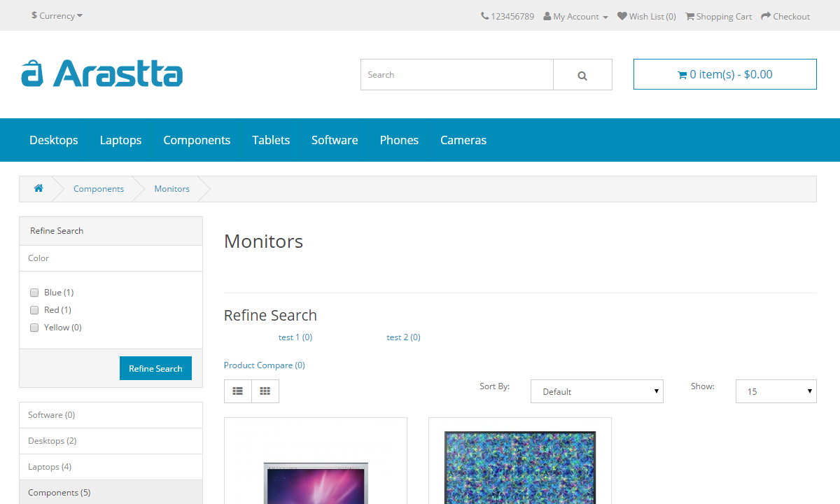Click the 0 item(s) cart total button
The image size is (840, 504).
724,74
